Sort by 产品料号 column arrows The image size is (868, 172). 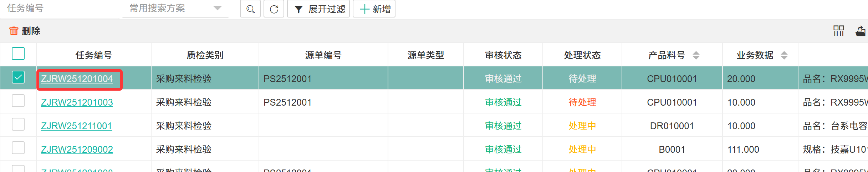696,55
